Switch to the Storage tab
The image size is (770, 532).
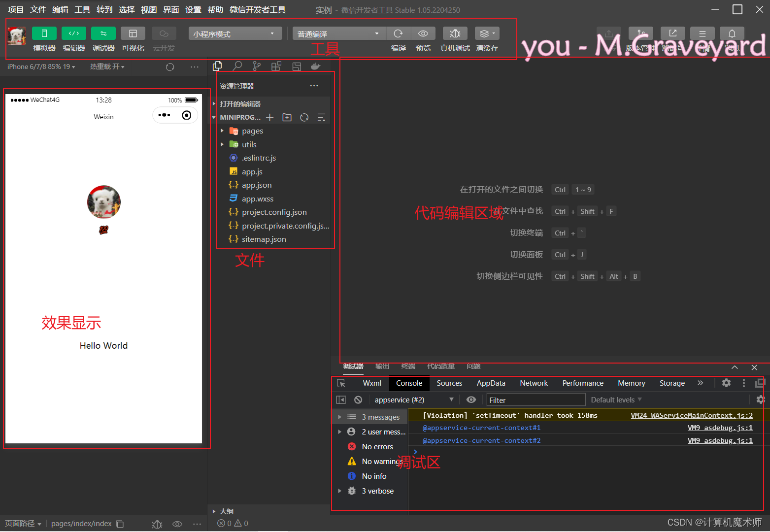672,383
